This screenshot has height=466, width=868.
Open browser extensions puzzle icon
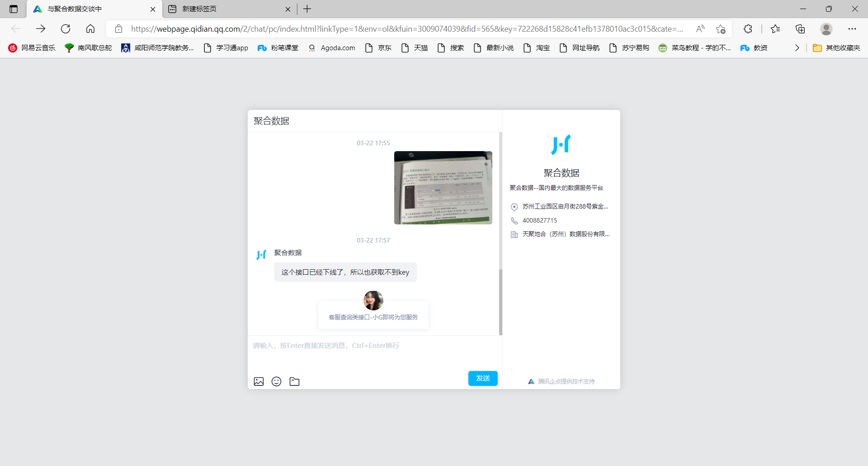(748, 29)
